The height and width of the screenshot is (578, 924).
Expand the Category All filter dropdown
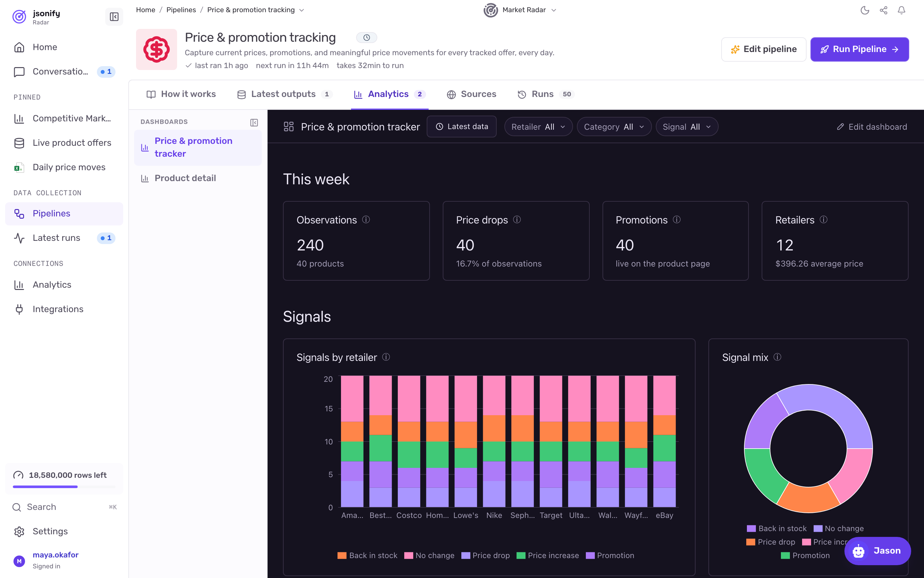click(x=614, y=127)
